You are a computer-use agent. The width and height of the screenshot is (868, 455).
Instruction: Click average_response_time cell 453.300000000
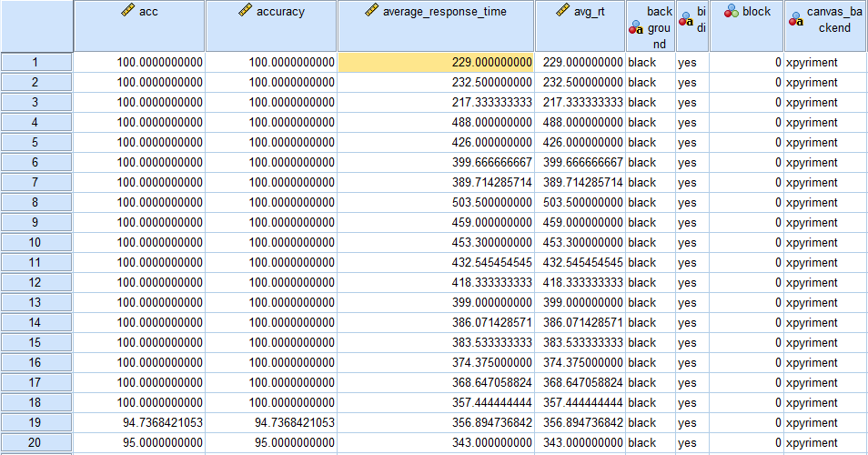pyautogui.click(x=436, y=242)
